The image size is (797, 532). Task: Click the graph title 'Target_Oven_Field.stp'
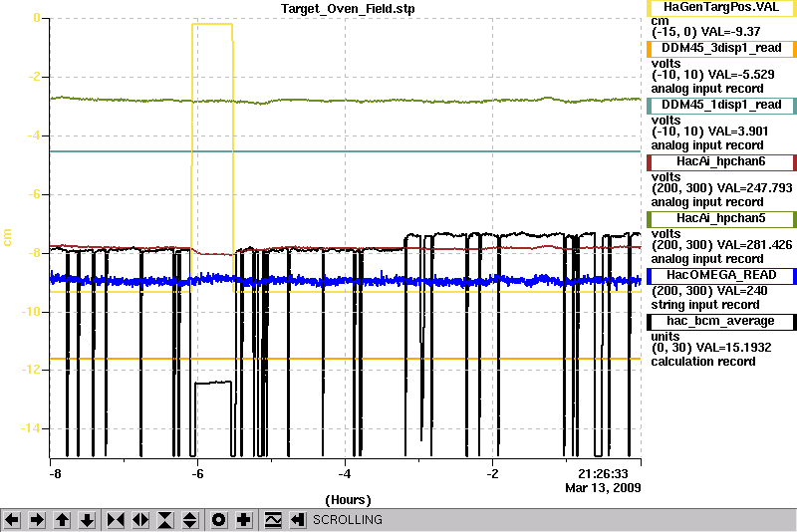(348, 9)
